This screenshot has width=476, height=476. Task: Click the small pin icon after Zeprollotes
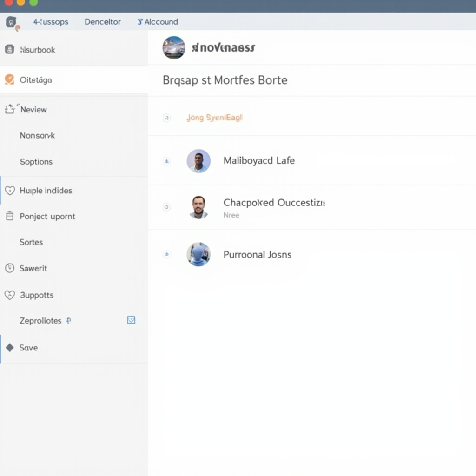[x=69, y=321]
